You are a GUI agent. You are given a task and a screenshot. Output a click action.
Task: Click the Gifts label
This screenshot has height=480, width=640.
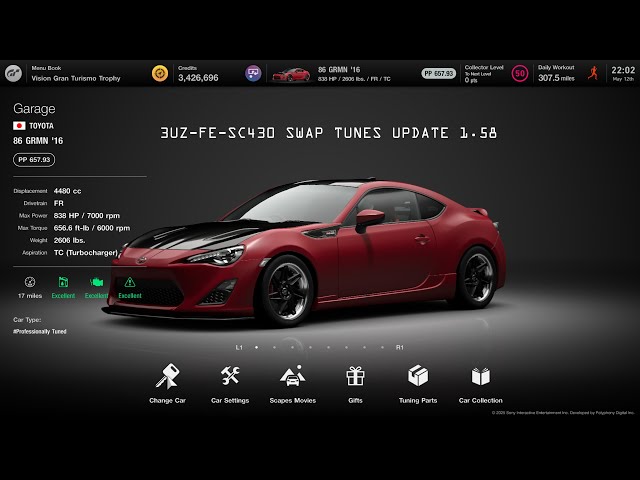[x=355, y=400]
